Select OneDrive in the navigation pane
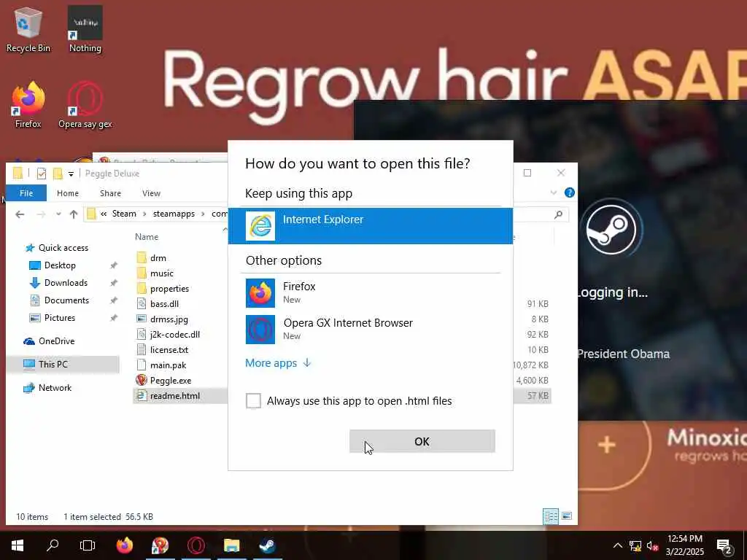The height and width of the screenshot is (560, 747). pos(56,341)
